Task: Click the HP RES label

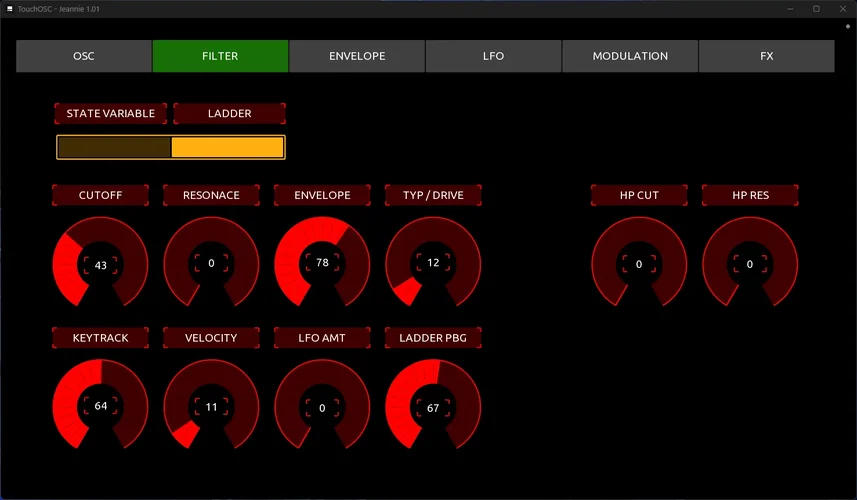Action: [750, 195]
